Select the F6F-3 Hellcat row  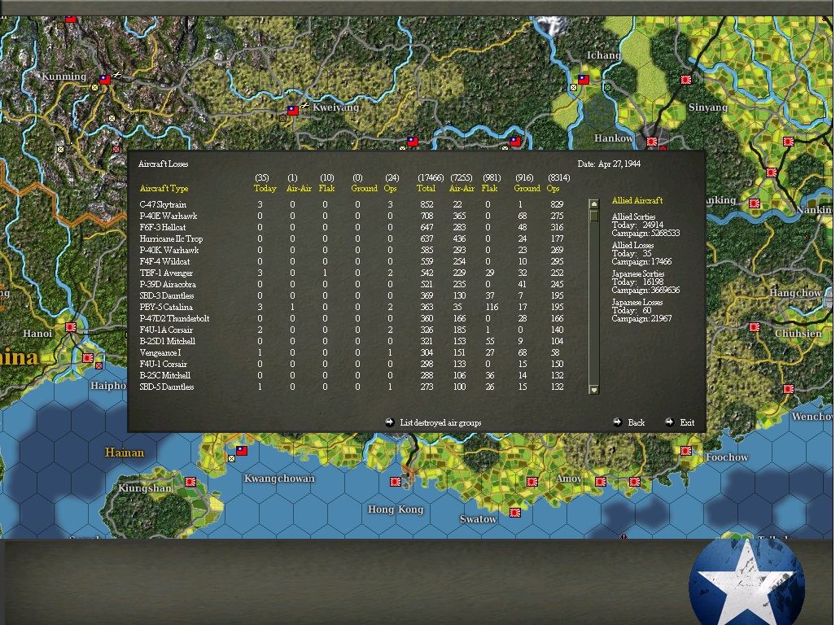click(353, 227)
